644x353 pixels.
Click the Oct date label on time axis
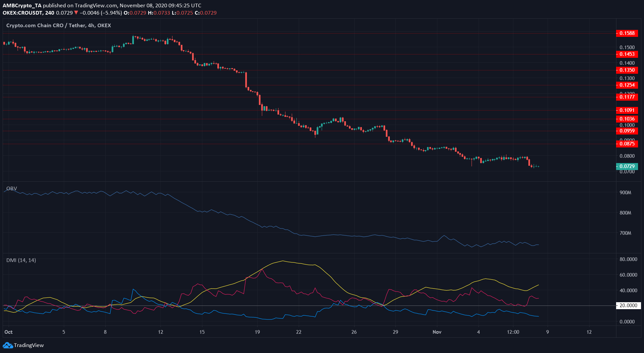click(x=9, y=332)
